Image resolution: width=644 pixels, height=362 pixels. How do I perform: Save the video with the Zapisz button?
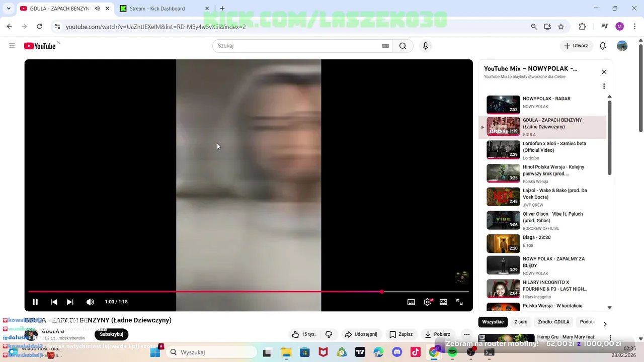click(401, 334)
